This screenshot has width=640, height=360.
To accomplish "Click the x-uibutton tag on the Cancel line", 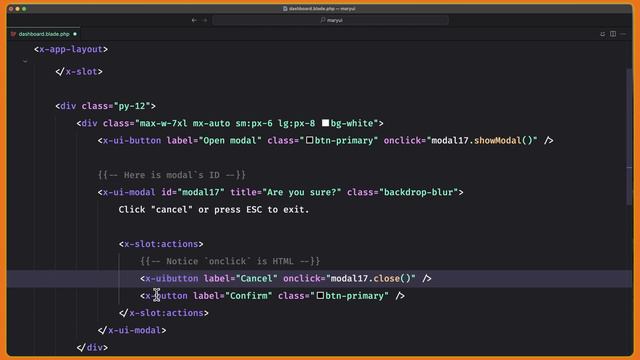I will [x=172, y=278].
